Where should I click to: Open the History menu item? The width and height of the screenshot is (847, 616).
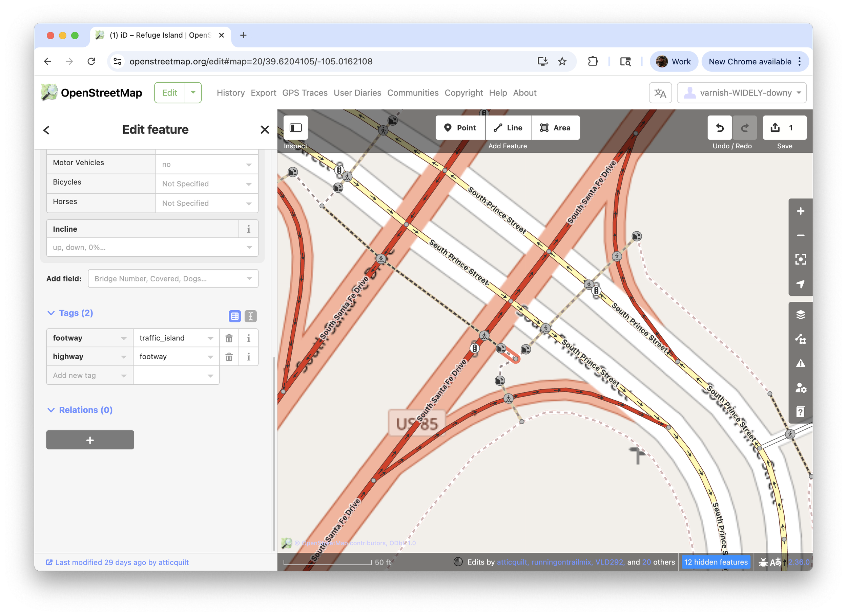(x=230, y=92)
